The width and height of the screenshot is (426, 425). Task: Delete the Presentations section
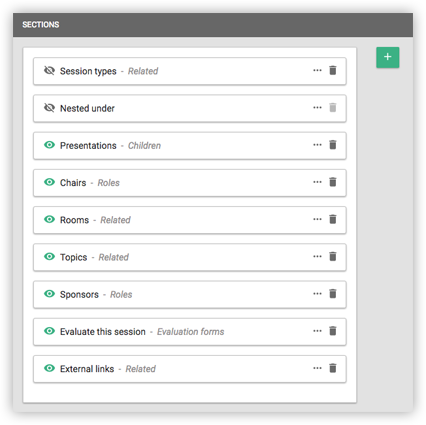click(333, 145)
